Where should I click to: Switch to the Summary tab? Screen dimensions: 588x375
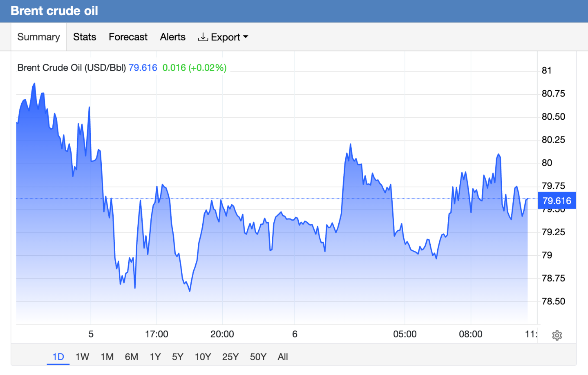pos(39,37)
